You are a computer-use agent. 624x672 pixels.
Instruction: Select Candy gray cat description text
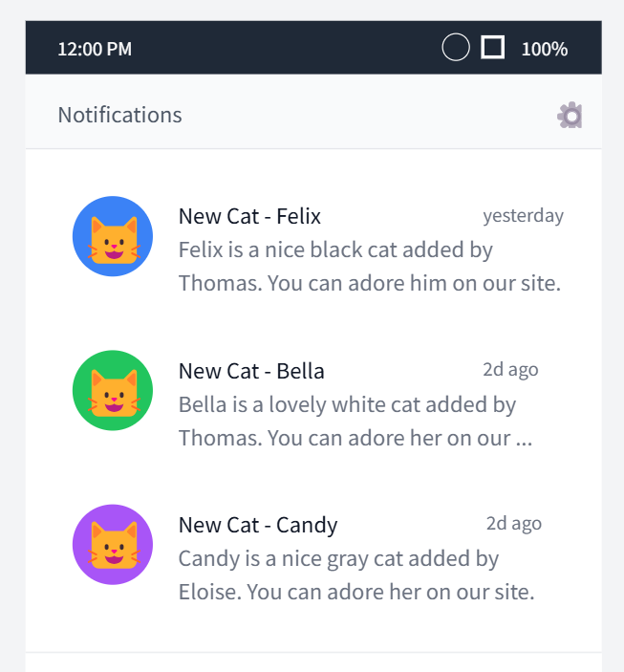pyautogui.click(x=338, y=558)
